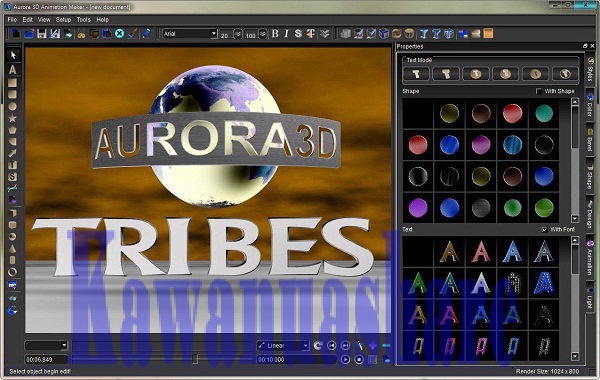Undock the Properties panel
Viewport: 600px width, 380px height.
point(585,46)
